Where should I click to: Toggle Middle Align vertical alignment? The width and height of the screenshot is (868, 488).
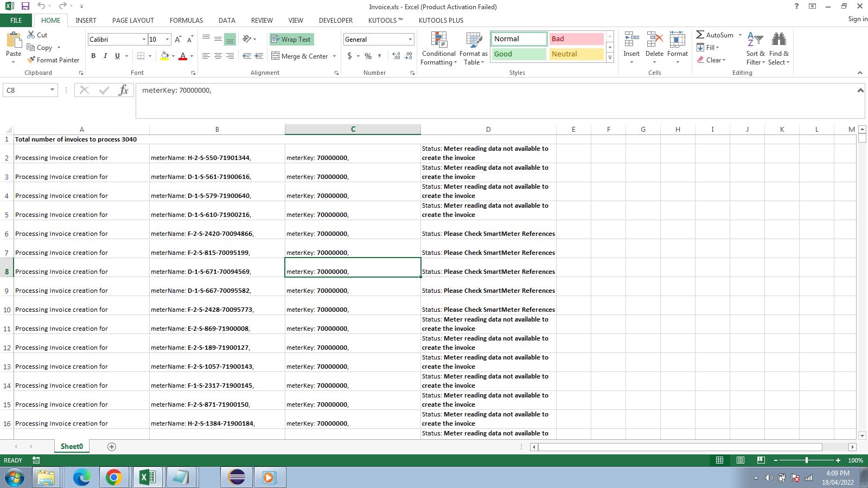218,39
